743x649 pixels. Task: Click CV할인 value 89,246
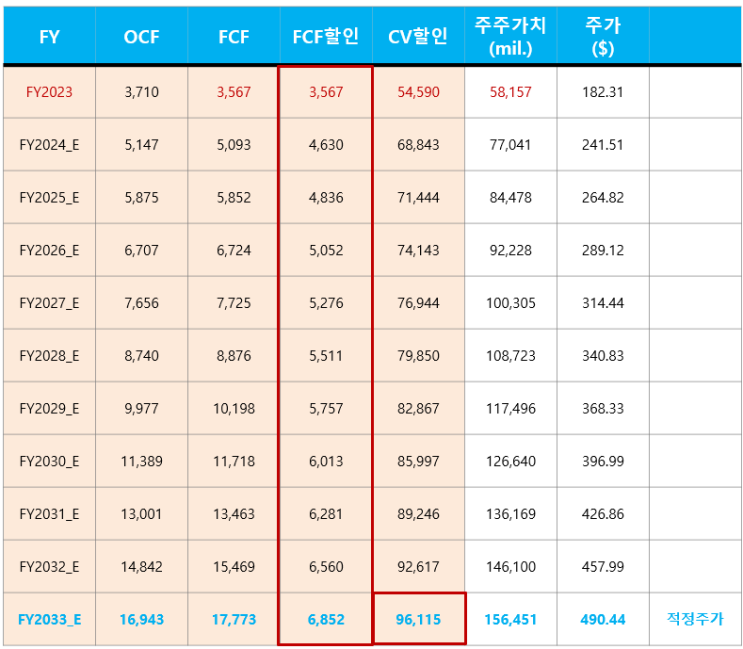point(418,514)
